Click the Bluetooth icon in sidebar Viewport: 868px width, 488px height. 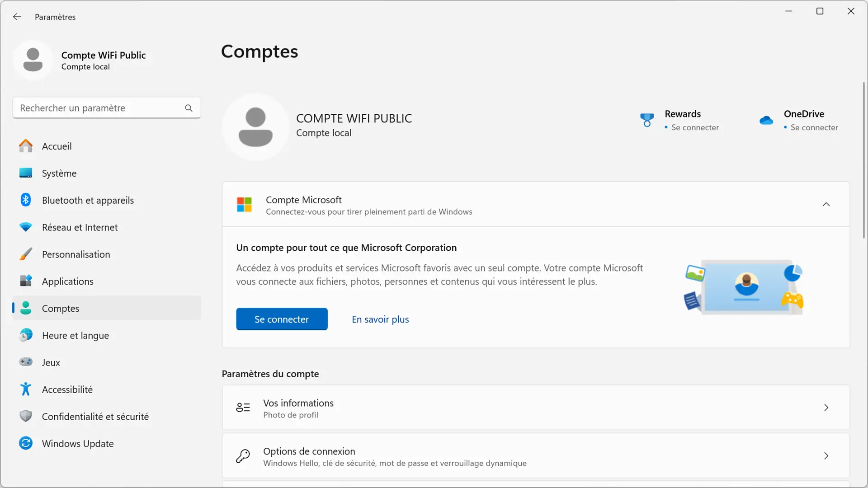26,200
